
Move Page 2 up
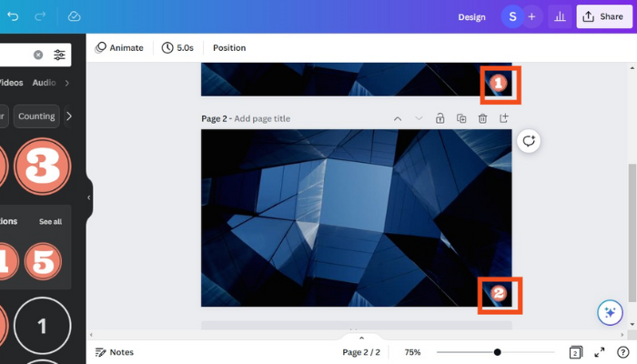(398, 118)
